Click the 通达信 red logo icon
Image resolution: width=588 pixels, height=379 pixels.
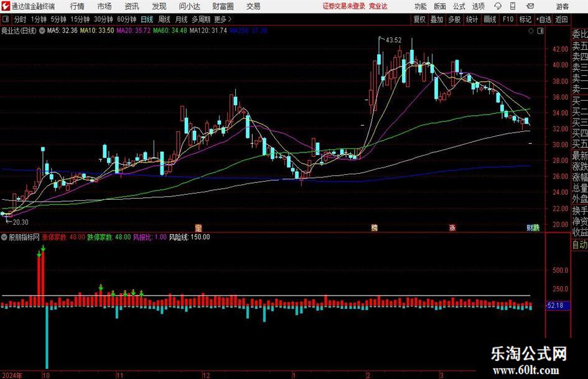coord(5,6)
